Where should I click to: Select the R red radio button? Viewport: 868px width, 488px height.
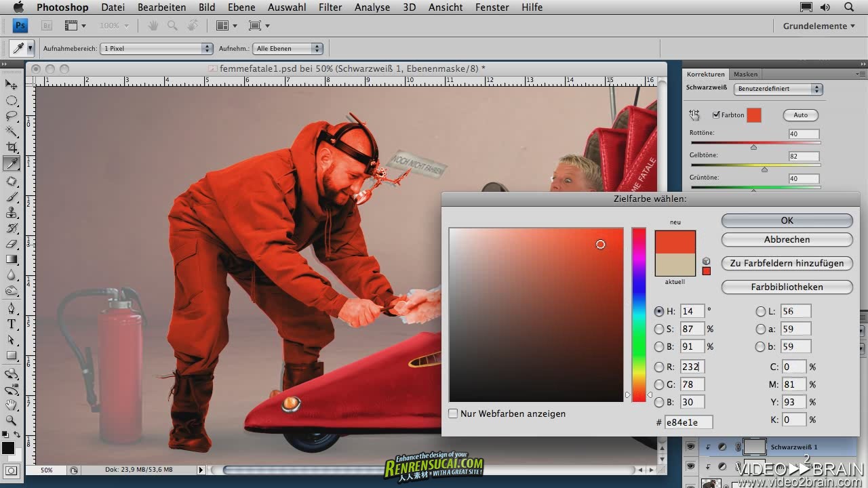coord(659,367)
